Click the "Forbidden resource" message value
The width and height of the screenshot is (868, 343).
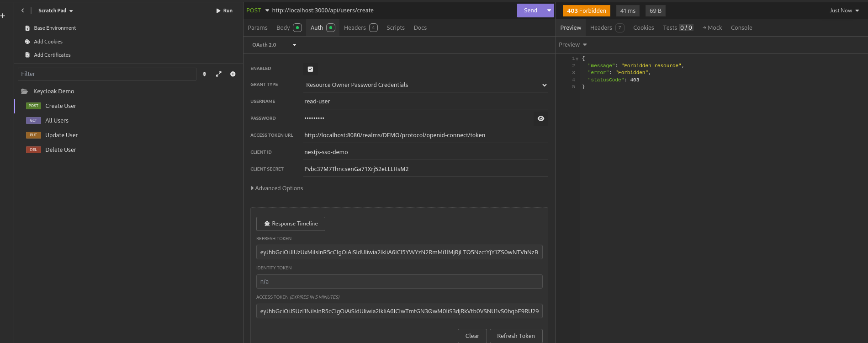[x=651, y=66]
